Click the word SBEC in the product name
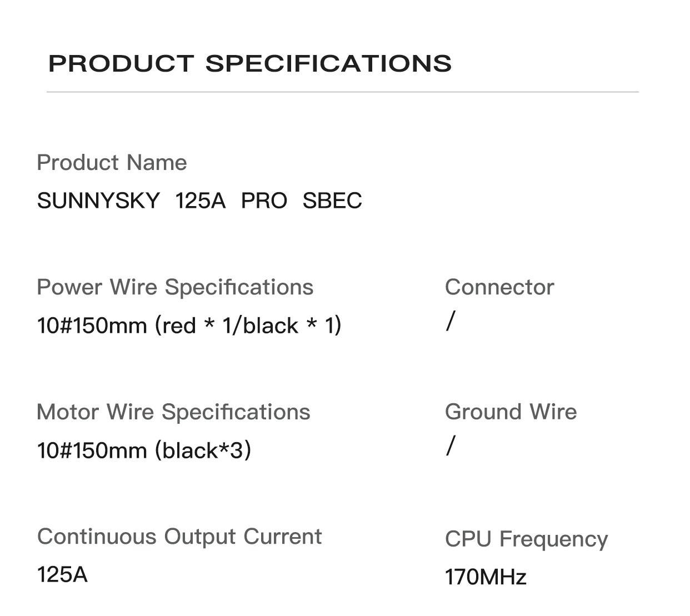Screen dimensions: 690x616 pyautogui.click(x=332, y=201)
